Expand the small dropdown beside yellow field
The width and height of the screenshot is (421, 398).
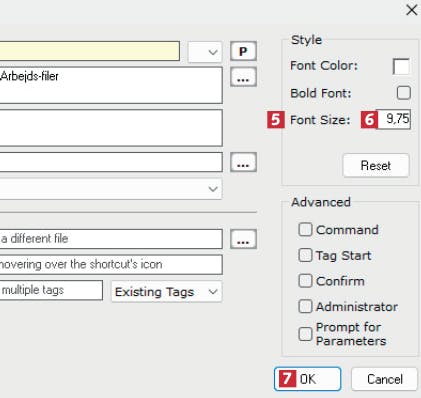pos(205,52)
